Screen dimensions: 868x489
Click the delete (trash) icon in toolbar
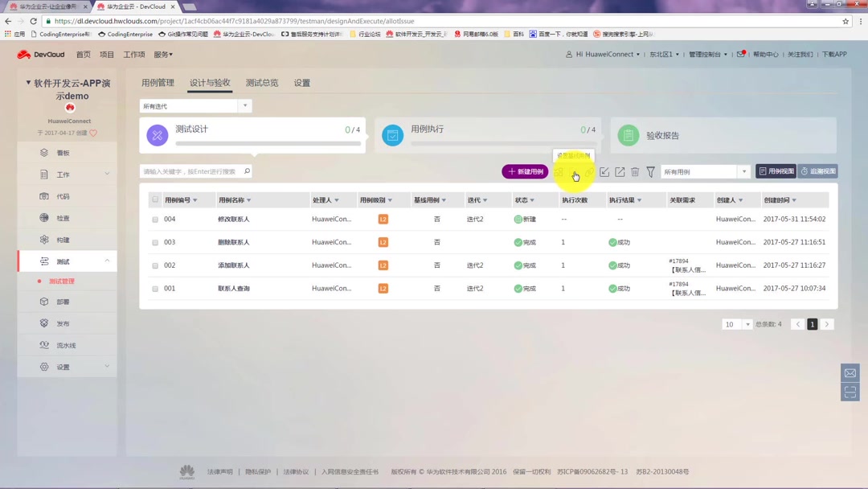[635, 171]
